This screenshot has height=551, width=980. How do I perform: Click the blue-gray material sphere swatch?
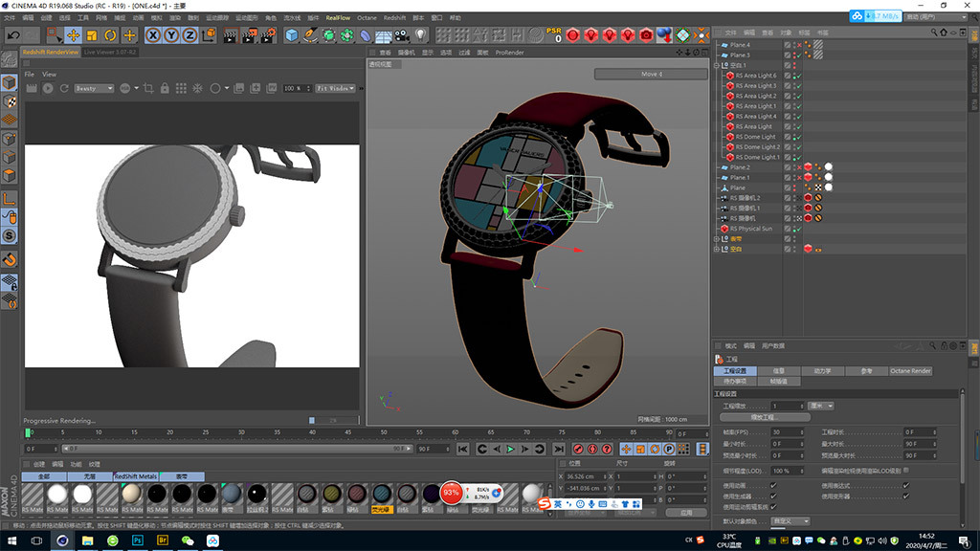(232, 495)
